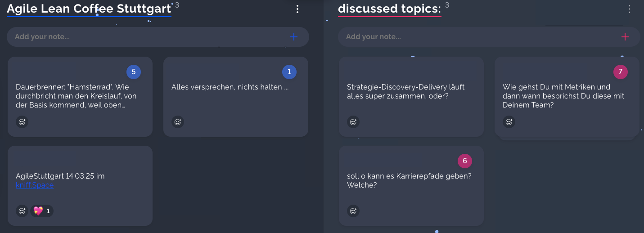Click blue plus to add note

tap(294, 37)
